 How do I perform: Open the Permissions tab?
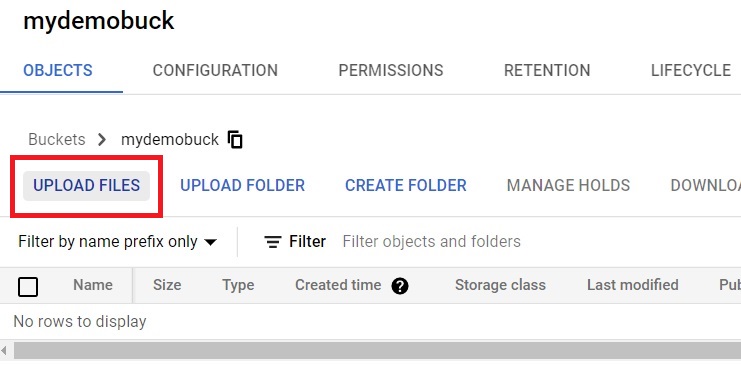[x=391, y=70]
